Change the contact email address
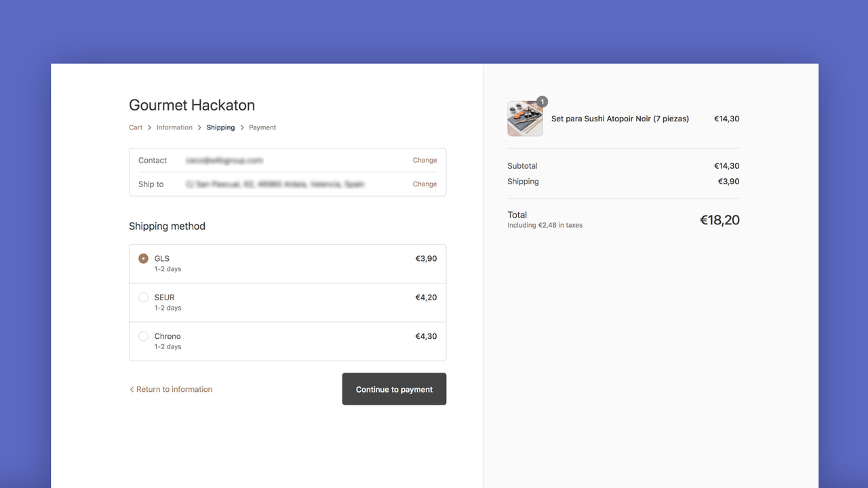This screenshot has width=868, height=488. [x=425, y=160]
